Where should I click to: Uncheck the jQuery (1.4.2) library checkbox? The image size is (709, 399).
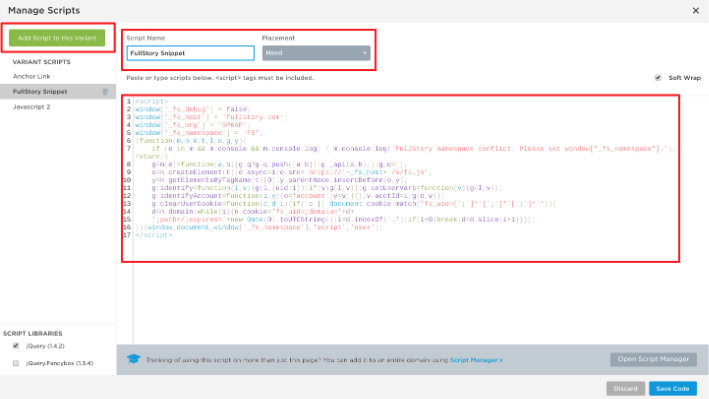coord(16,346)
